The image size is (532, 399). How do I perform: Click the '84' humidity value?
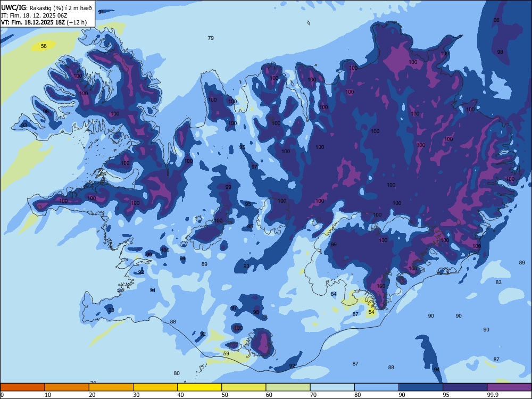click(334, 294)
